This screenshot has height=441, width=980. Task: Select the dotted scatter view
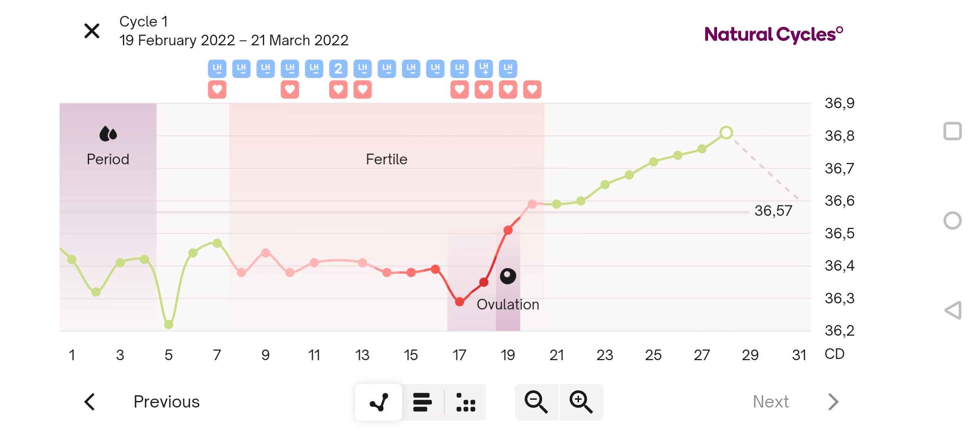click(465, 402)
